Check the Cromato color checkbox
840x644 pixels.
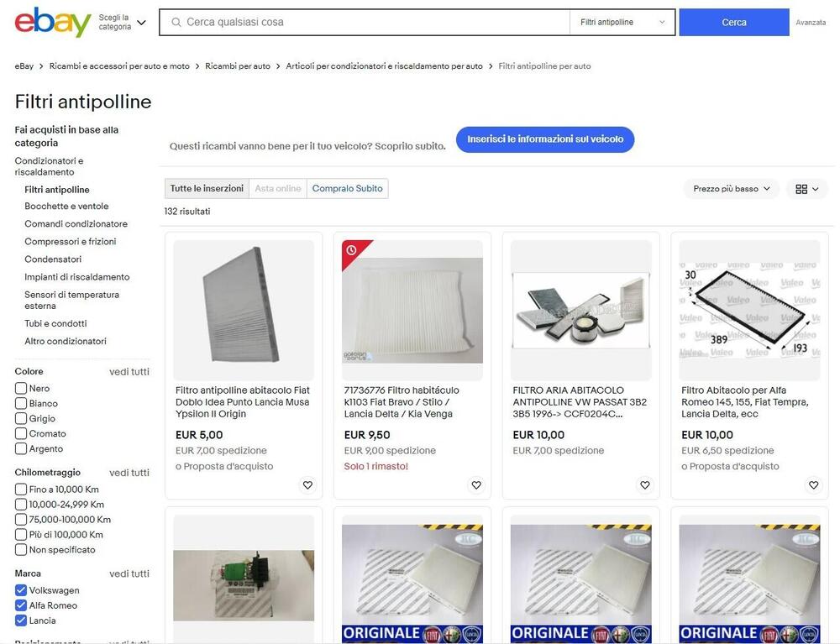21,433
